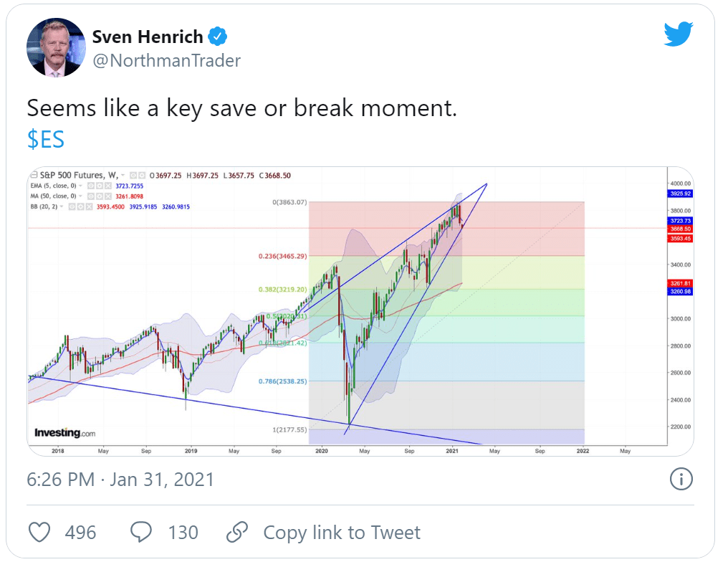This screenshot has width=728, height=562.
Task: Open the $ES cashtag link
Action: pyautogui.click(x=46, y=139)
